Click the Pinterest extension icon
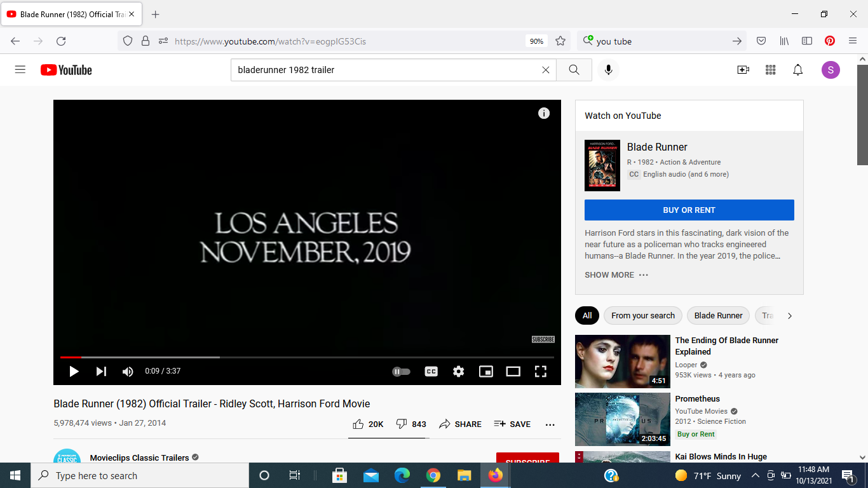 (830, 41)
